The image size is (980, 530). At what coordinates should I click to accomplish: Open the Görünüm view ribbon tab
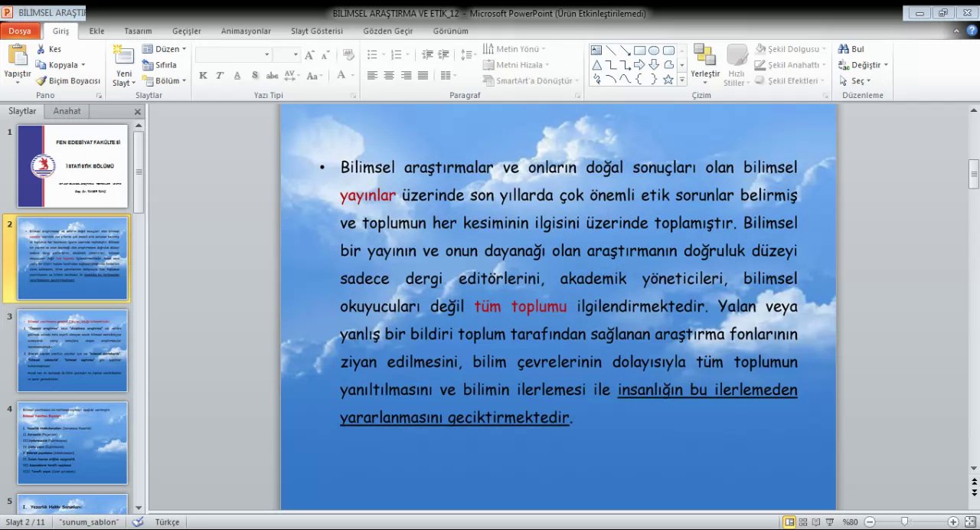tap(450, 31)
